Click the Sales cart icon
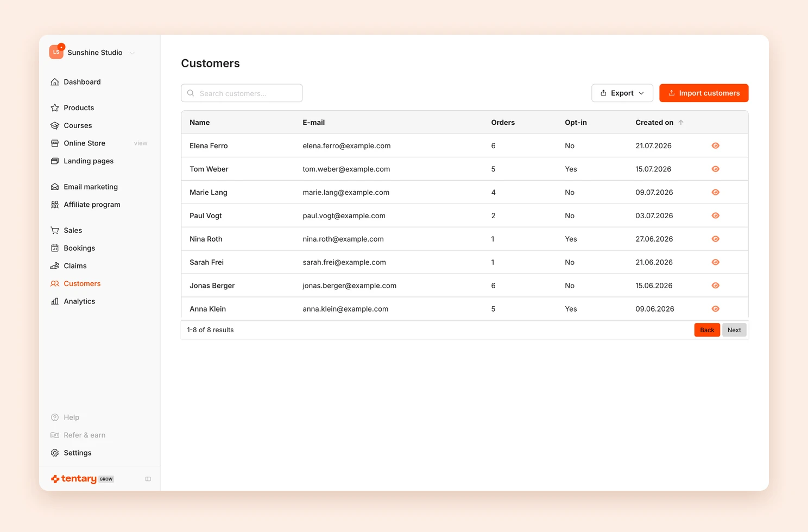The width and height of the screenshot is (808, 532). (55, 230)
